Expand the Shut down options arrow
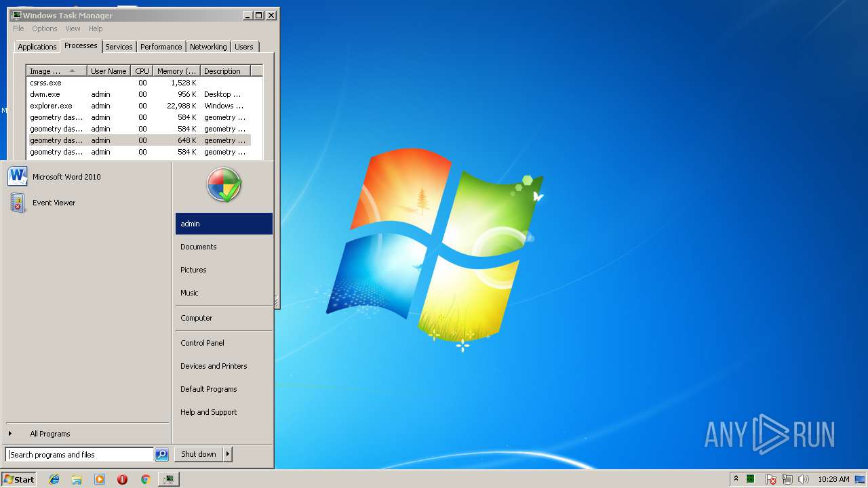 [228, 454]
